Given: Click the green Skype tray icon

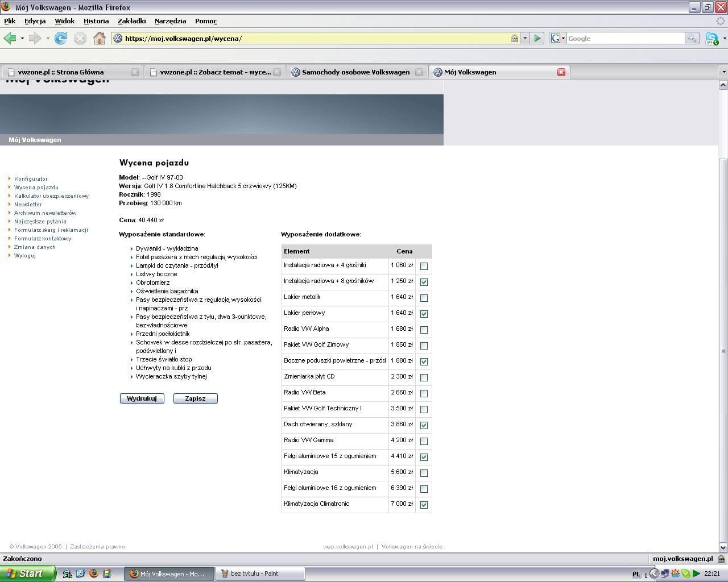Looking at the screenshot, I should [686, 573].
